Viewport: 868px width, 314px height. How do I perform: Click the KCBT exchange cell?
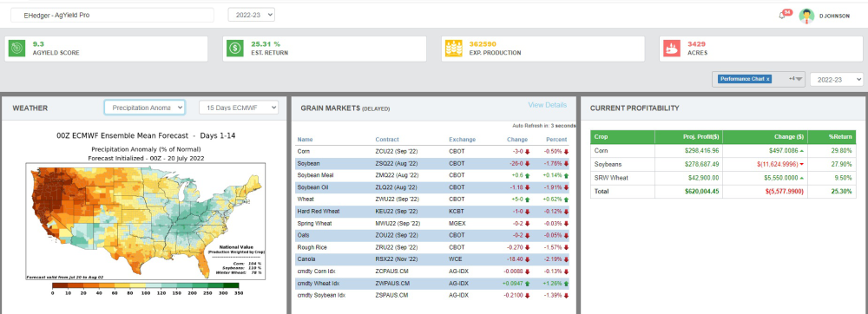[x=457, y=211]
